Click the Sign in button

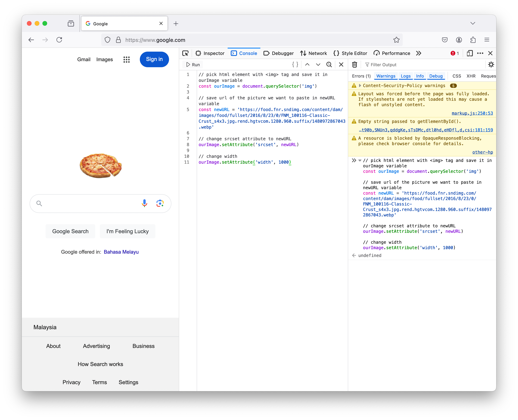pos(154,59)
